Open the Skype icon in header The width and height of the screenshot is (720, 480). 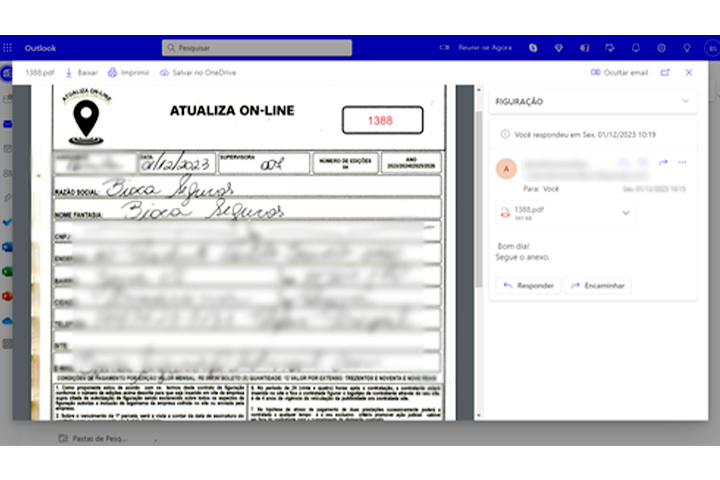(534, 48)
